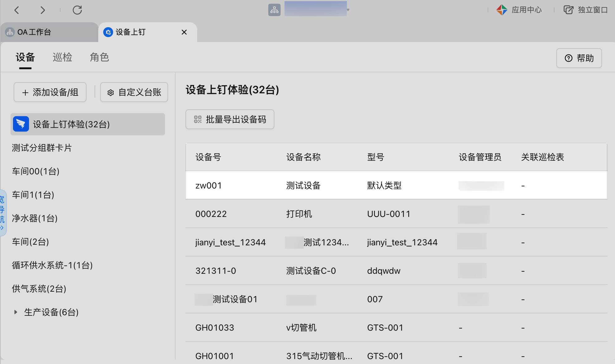Image resolution: width=615 pixels, height=364 pixels.
Task: Switch to the 角色 tab
Action: (99, 57)
